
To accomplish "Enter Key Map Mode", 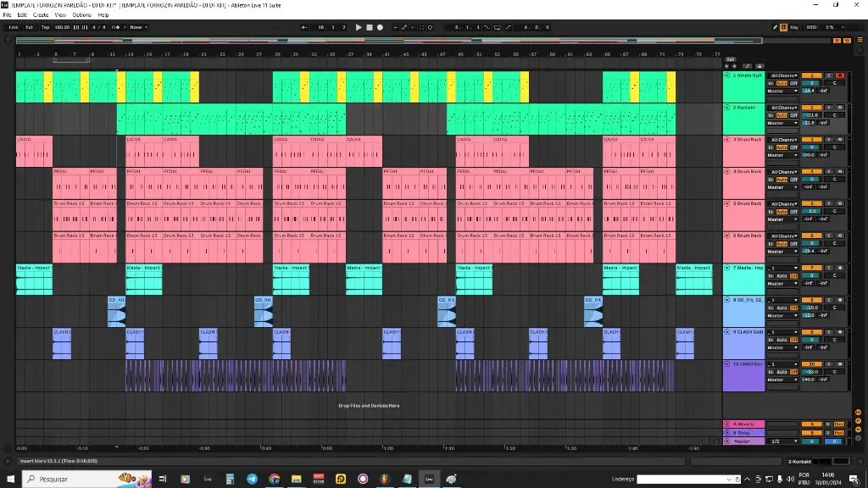I will 794,27.
